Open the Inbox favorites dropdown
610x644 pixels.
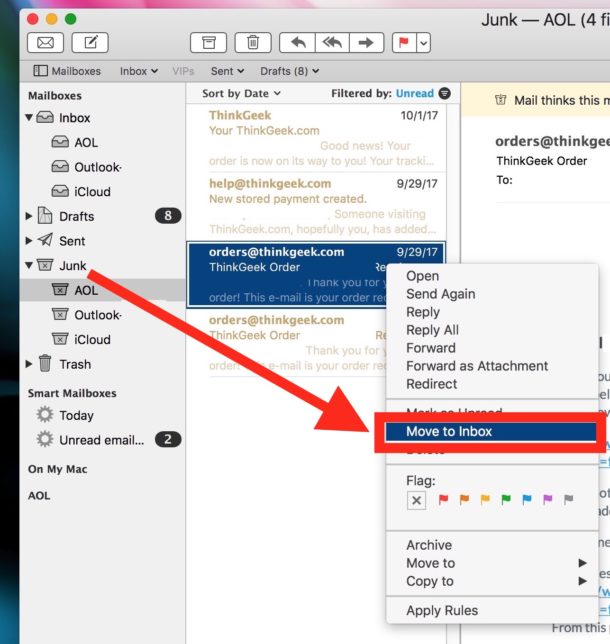139,71
